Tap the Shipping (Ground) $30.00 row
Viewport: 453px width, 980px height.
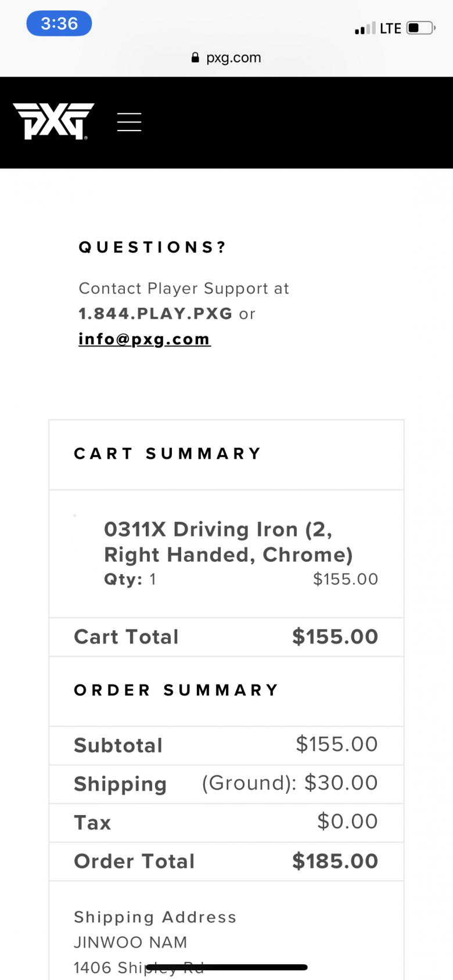point(226,784)
